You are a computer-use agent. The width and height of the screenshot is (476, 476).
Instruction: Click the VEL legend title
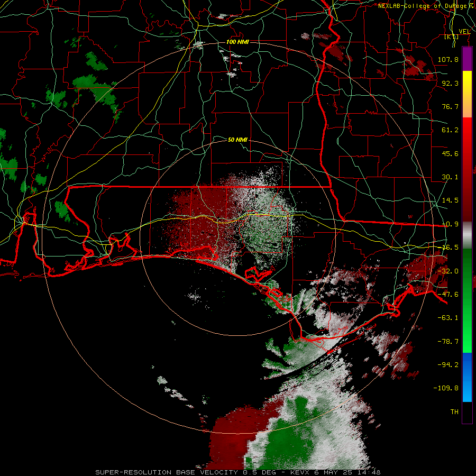click(x=464, y=32)
